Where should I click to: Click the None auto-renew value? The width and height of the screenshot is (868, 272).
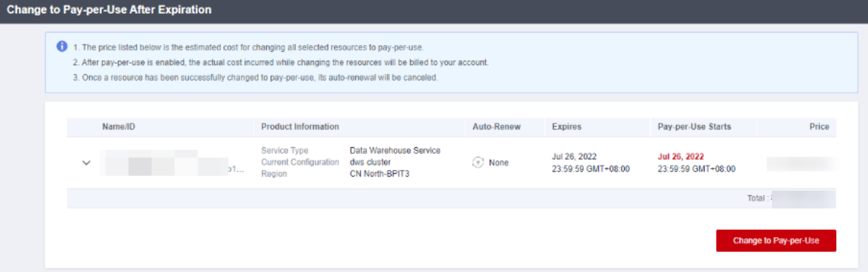pyautogui.click(x=499, y=163)
